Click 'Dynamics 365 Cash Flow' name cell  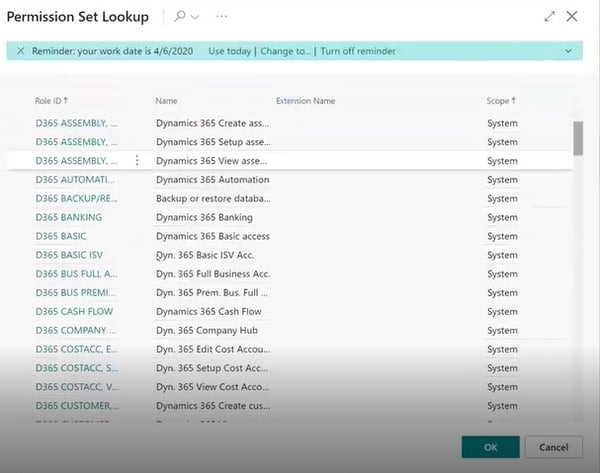pyautogui.click(x=209, y=311)
